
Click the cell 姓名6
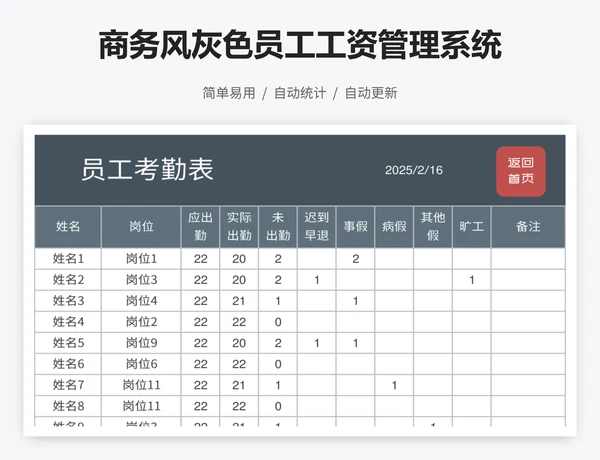pyautogui.click(x=68, y=364)
